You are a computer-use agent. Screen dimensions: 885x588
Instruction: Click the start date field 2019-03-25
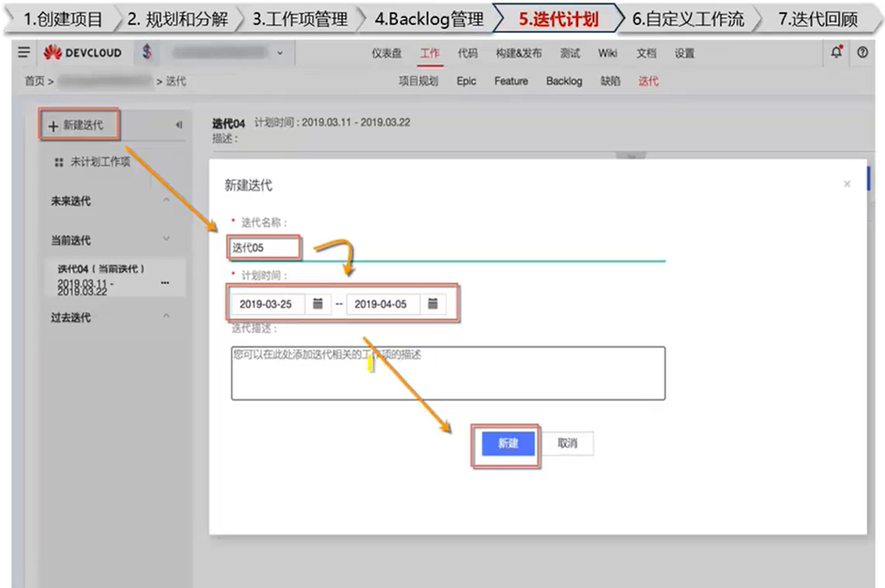[267, 303]
